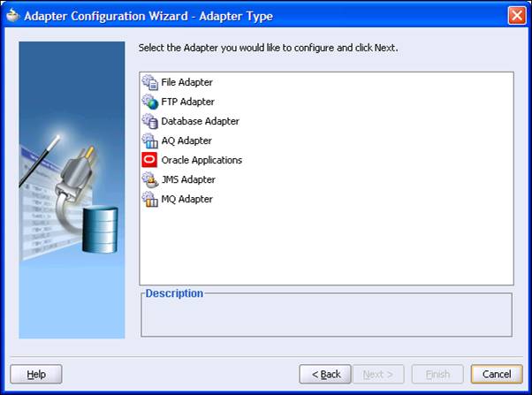This screenshot has width=532, height=395.
Task: Click the JMS Adapter icon
Action: click(x=149, y=179)
